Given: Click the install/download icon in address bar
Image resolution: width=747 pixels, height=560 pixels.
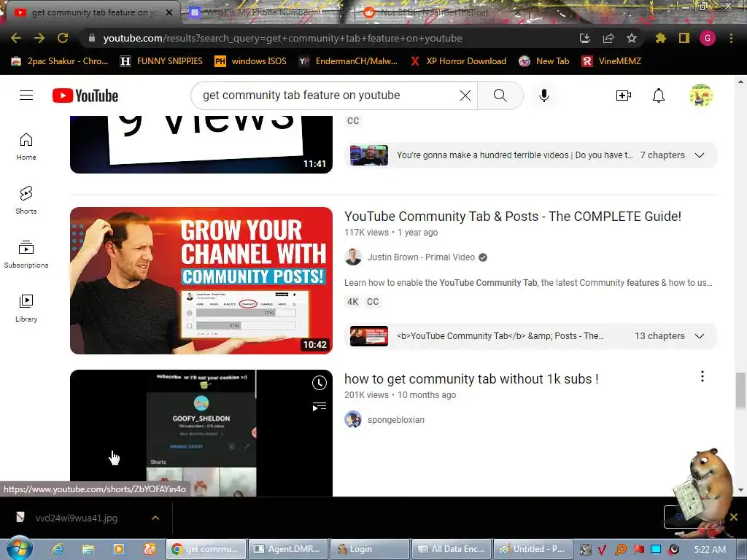Looking at the screenshot, I should pyautogui.click(x=585, y=38).
